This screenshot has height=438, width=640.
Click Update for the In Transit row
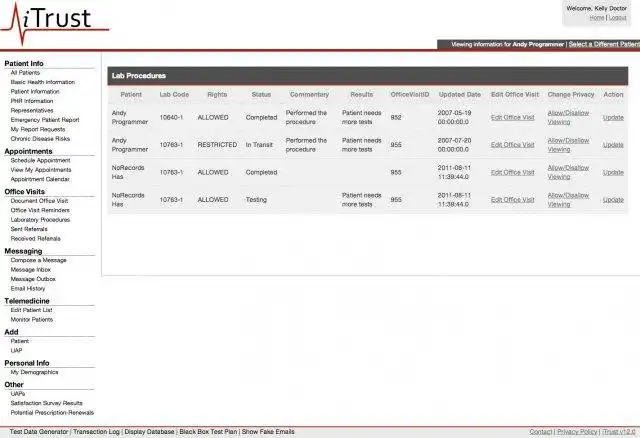[613, 145]
